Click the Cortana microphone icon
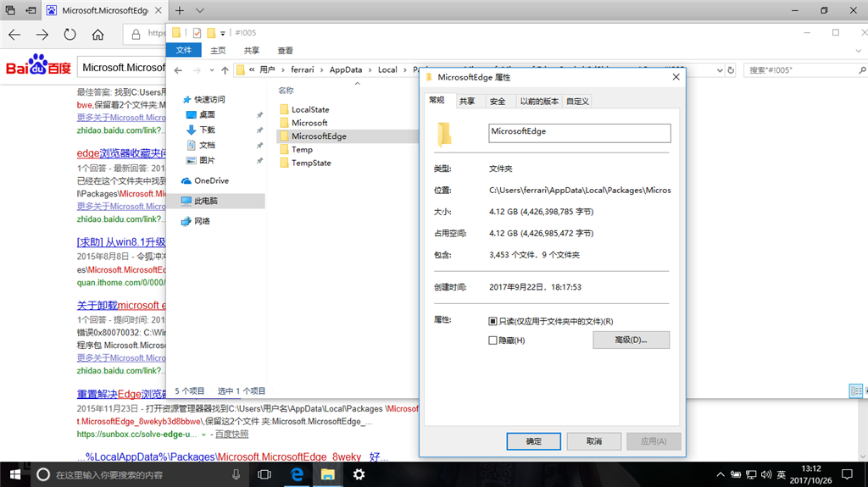 pyautogui.click(x=236, y=475)
